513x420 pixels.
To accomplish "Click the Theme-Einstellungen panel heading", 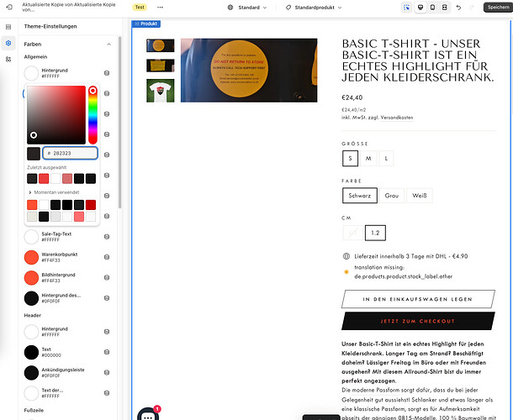I will click(50, 26).
